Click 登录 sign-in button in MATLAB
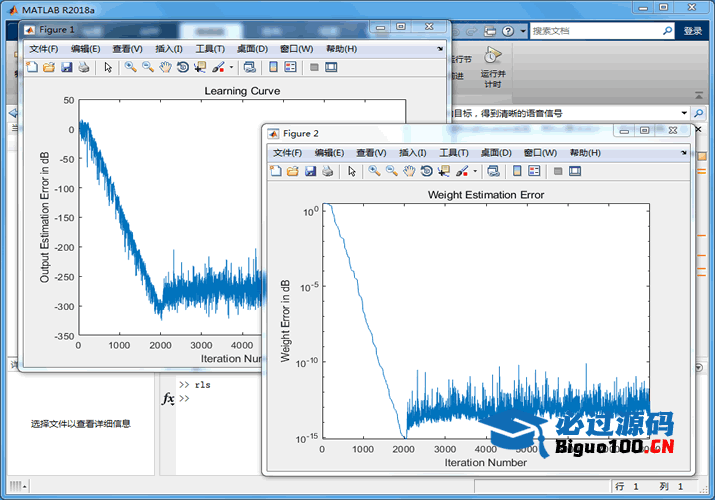The height and width of the screenshot is (500, 715). point(693,31)
